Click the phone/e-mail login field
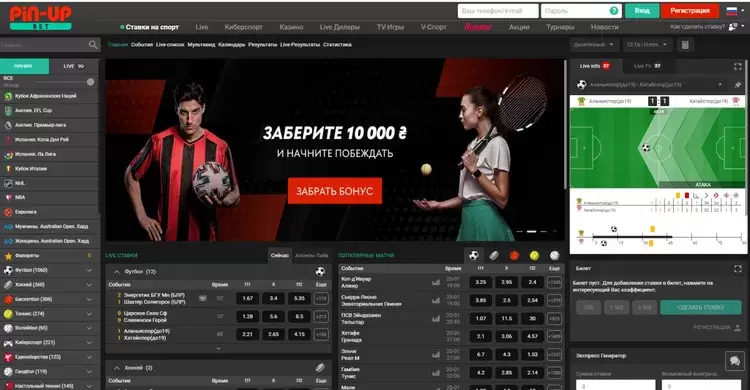 [x=497, y=11]
